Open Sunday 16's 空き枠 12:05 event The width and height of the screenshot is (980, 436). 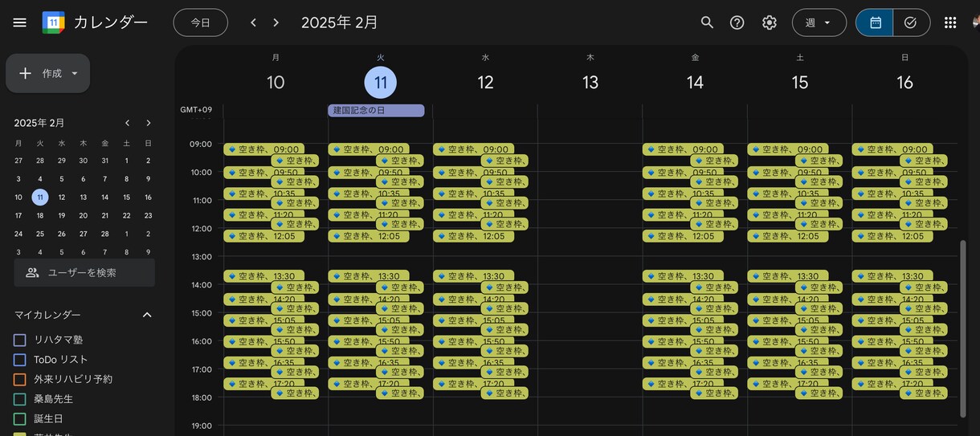[892, 236]
